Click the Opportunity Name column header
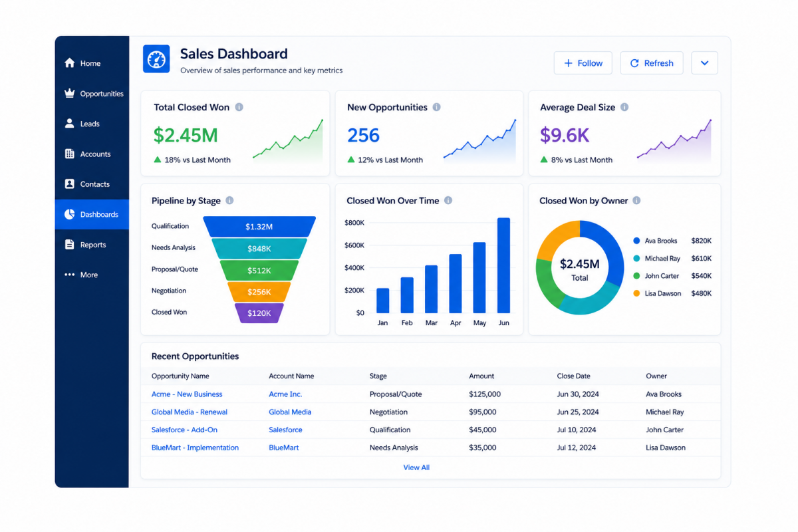This screenshot has width=798, height=532. tap(180, 376)
